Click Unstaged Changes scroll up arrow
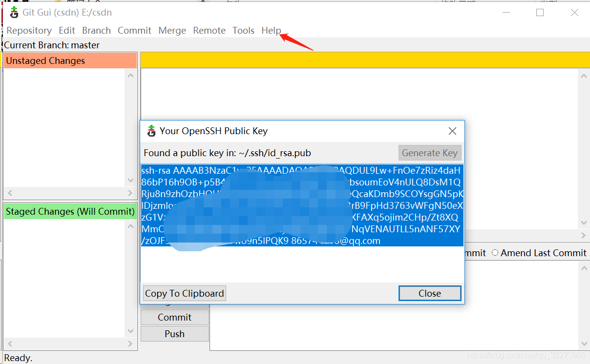 (130, 75)
